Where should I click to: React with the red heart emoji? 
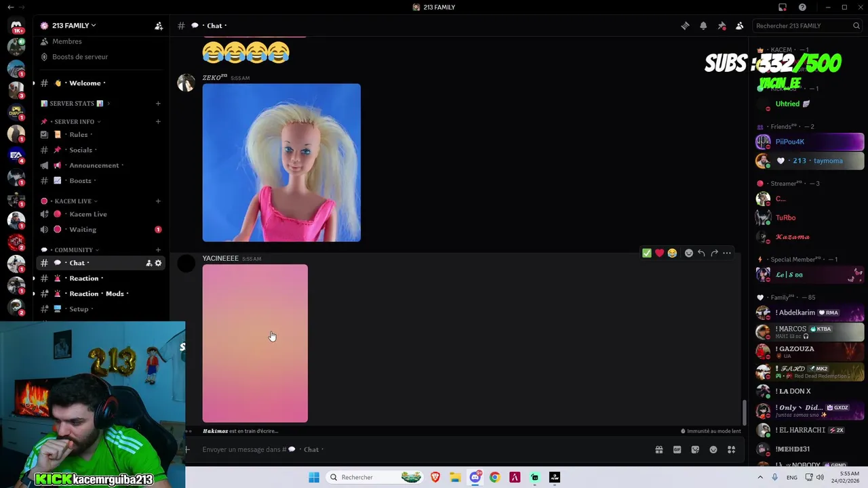pos(659,253)
